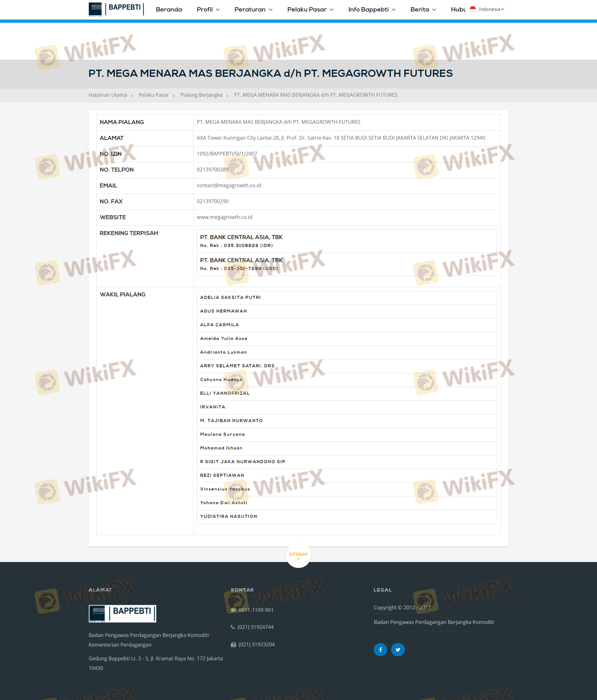Click the page heading PT. MEGA MENARA MAS BERJANGKA
597x700 pixels.
pyautogui.click(x=270, y=73)
